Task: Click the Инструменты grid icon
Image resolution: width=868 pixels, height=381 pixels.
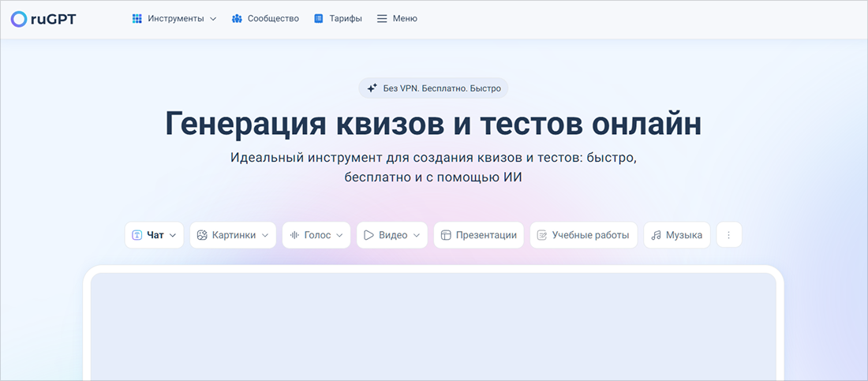Action: click(137, 19)
